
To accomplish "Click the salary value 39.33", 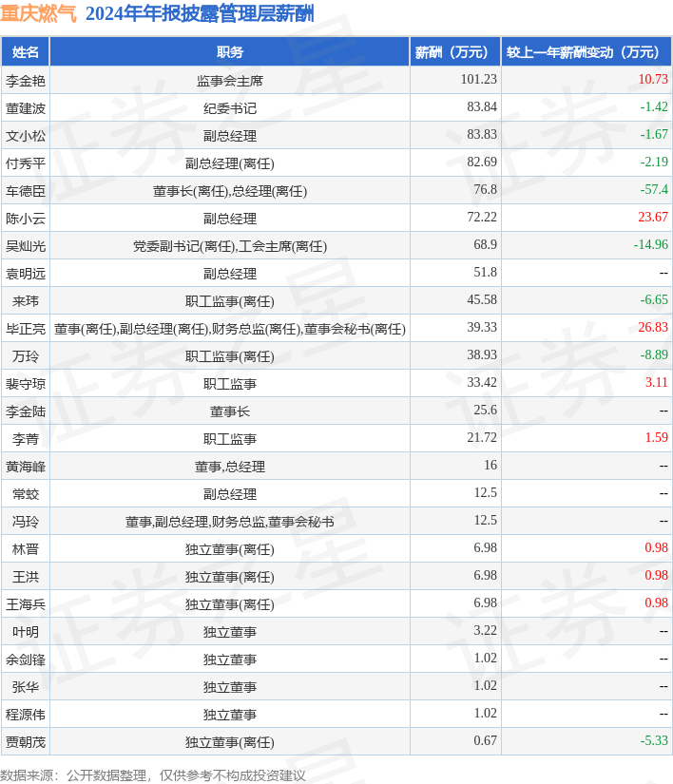I will [482, 327].
